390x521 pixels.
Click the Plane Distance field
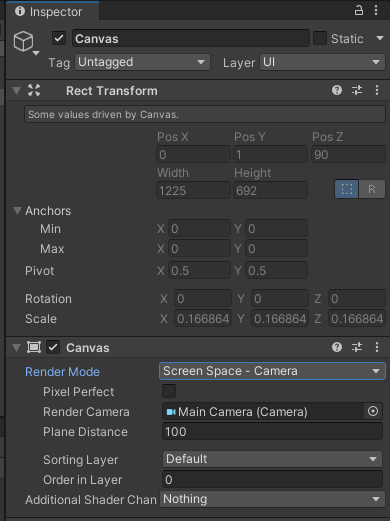[x=272, y=432]
